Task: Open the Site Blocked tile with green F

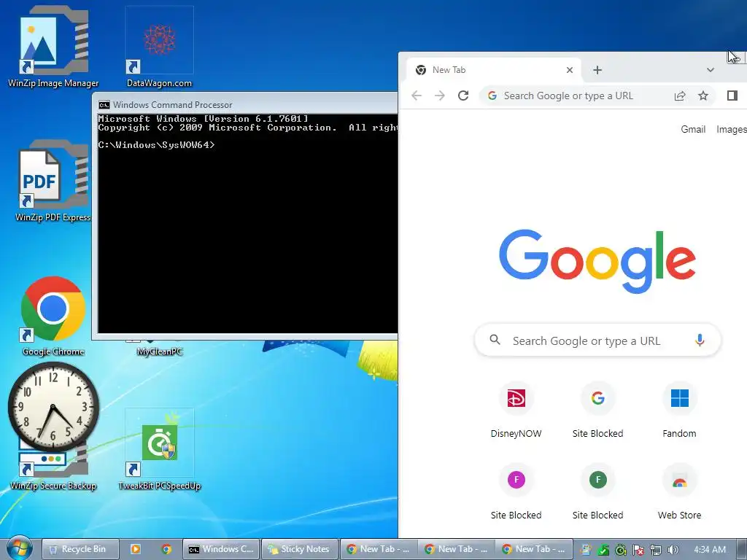Action: click(597, 492)
